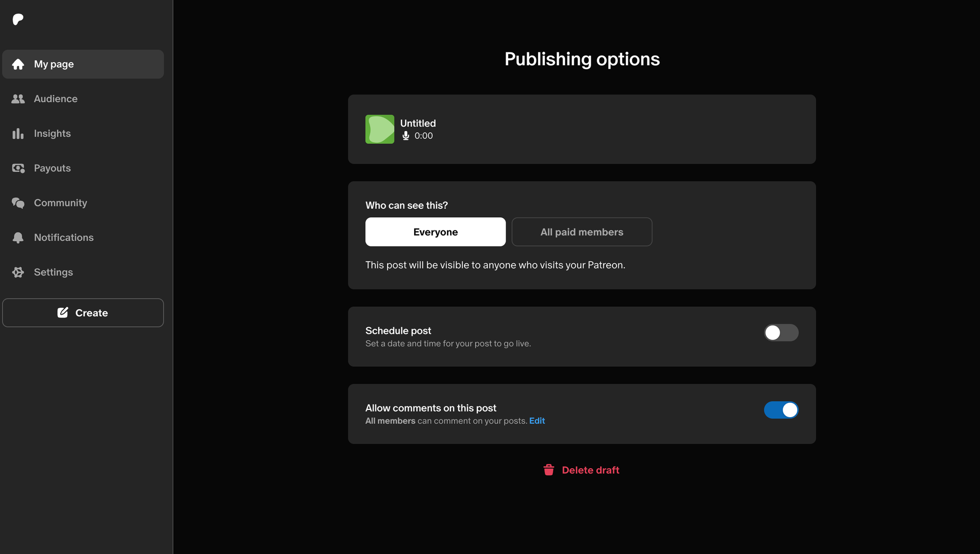This screenshot has width=980, height=554.
Task: Open the Audience people icon
Action: [18, 99]
